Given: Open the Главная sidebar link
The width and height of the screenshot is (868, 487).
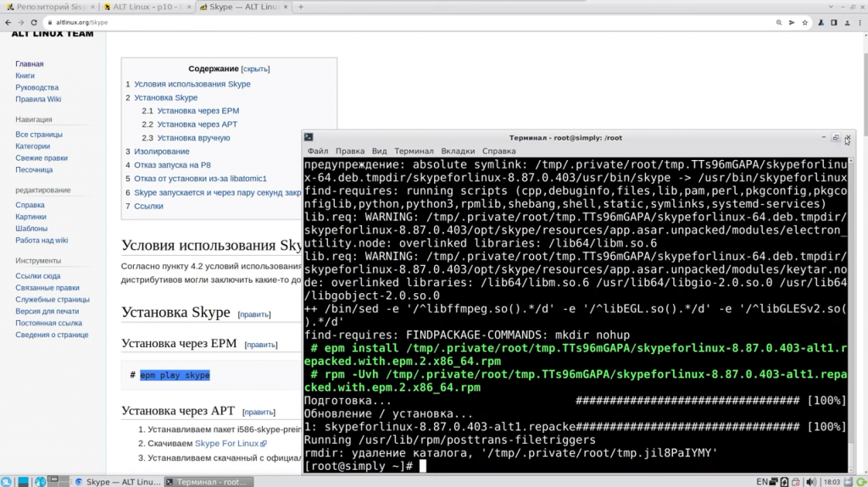Looking at the screenshot, I should (x=30, y=64).
